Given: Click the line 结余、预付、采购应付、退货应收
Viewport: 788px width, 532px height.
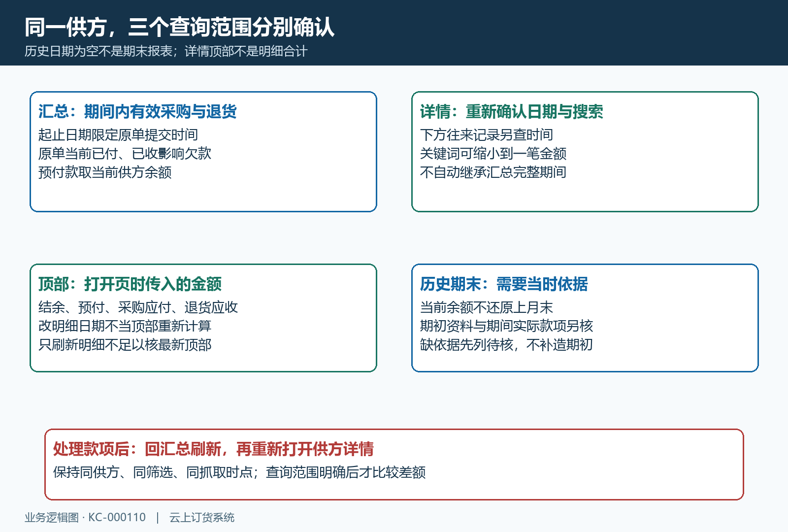Looking at the screenshot, I should point(138,307).
